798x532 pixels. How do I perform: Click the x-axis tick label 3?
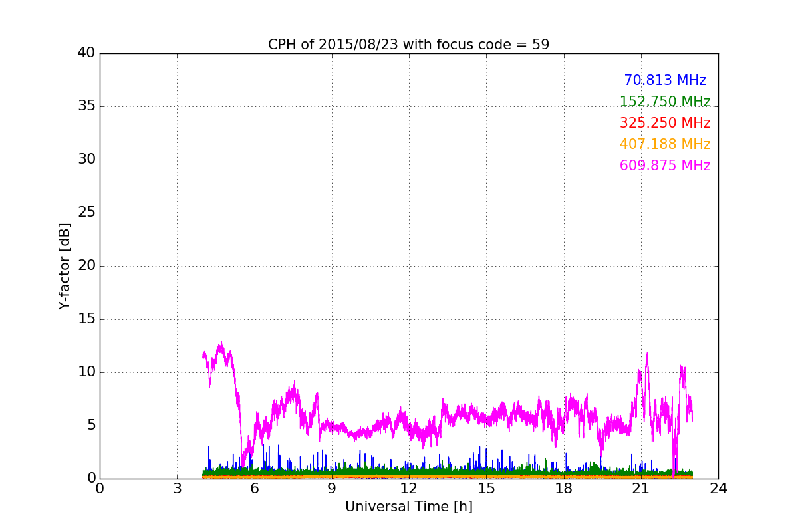[177, 489]
